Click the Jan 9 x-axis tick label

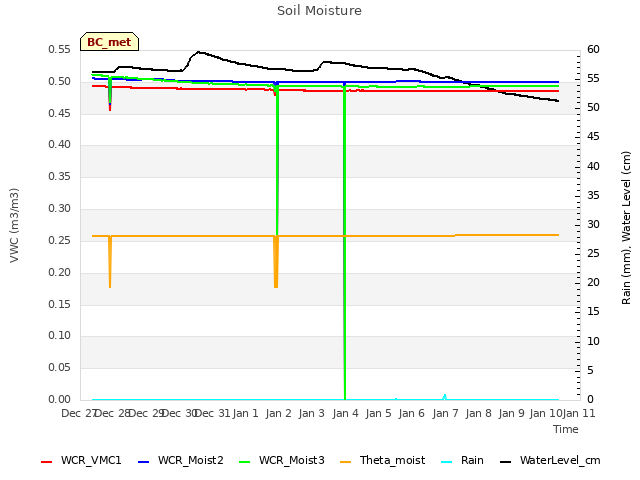512,413
